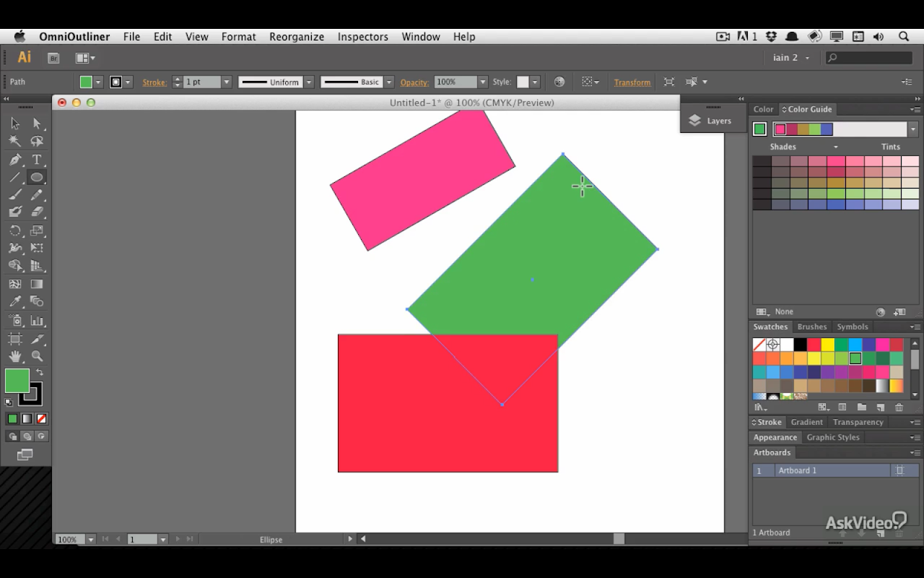The image size is (924, 578).
Task: Open the Opacity 100% dropdown
Action: point(482,82)
